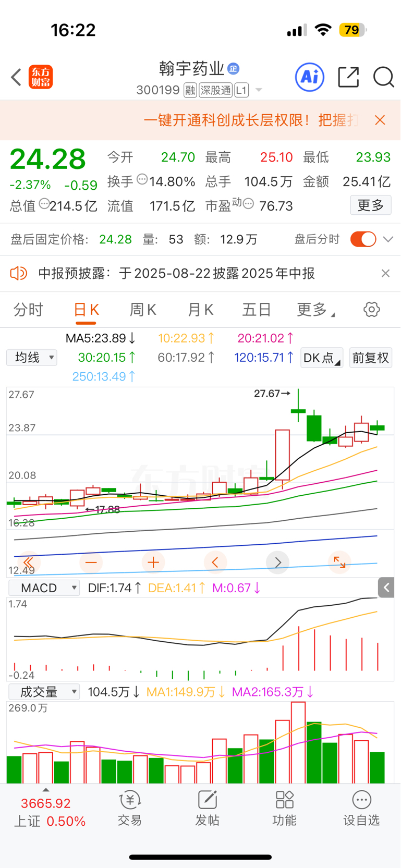
Task: Tap the MA5:23.89 value
Action: pyautogui.click(x=100, y=338)
